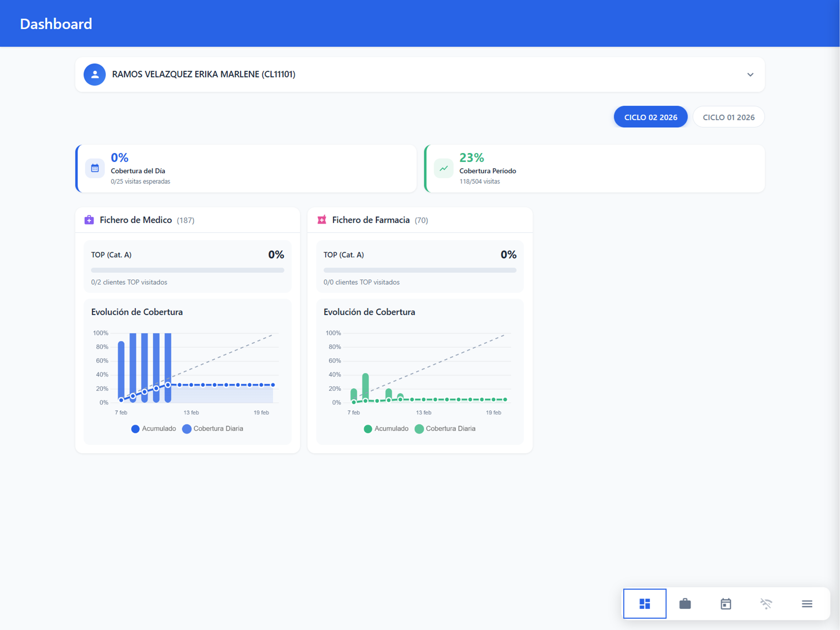Click Medico TOP (Cat. A) progress bar

(x=188, y=270)
